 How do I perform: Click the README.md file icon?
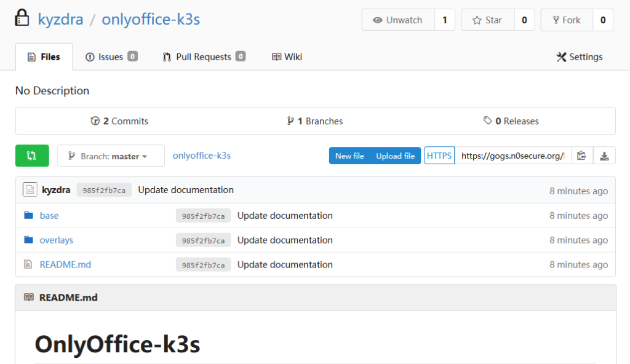pyautogui.click(x=28, y=264)
